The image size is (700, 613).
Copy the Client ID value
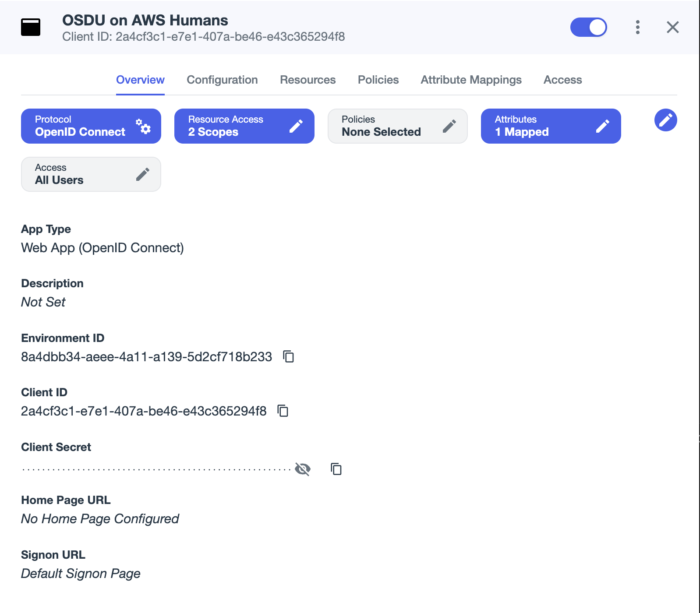tap(283, 411)
